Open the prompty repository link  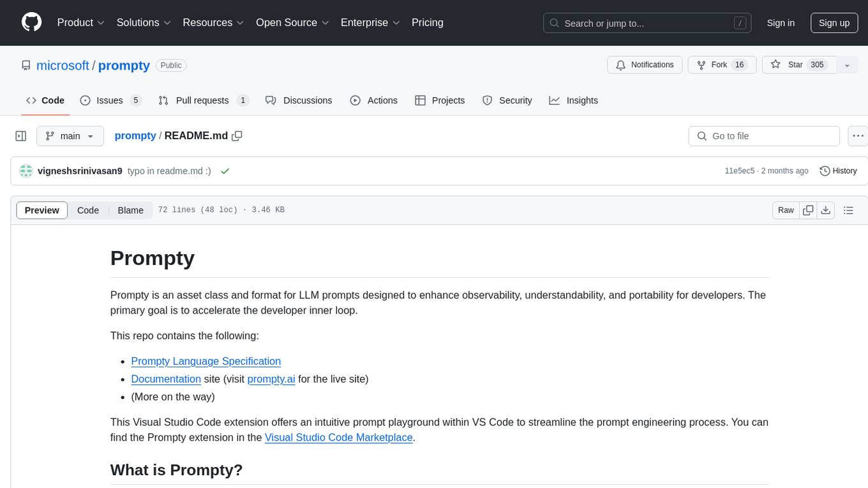point(124,66)
